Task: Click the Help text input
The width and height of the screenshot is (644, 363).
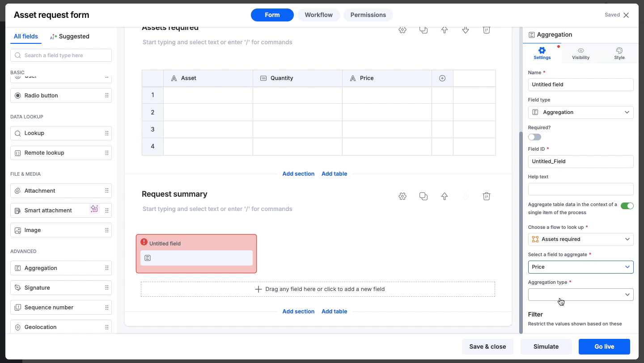Action: click(580, 189)
